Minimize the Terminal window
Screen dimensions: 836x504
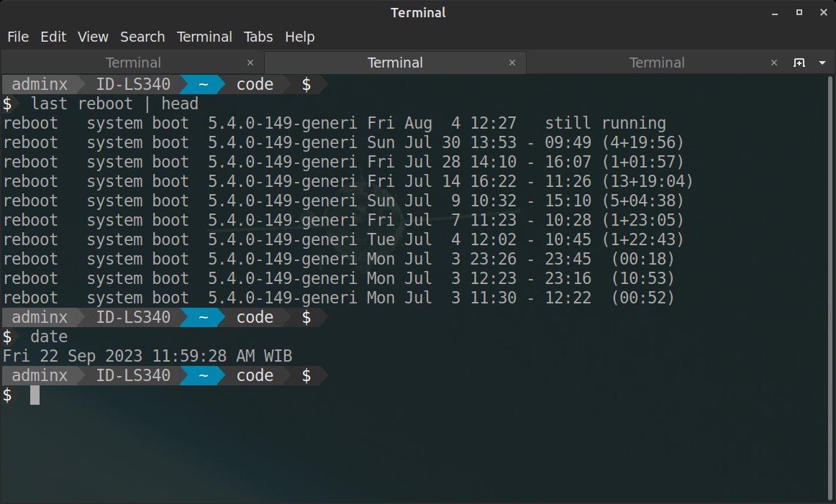[x=775, y=13]
